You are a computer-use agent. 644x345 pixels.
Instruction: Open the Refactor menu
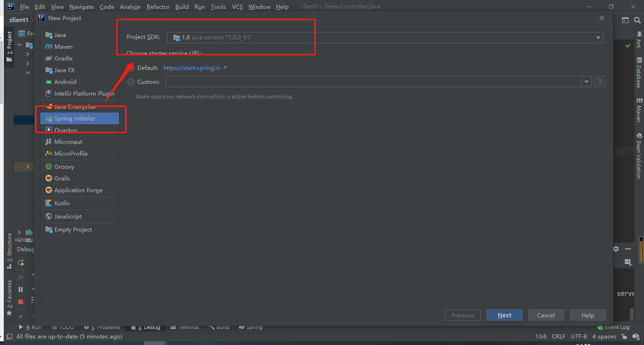pos(158,7)
